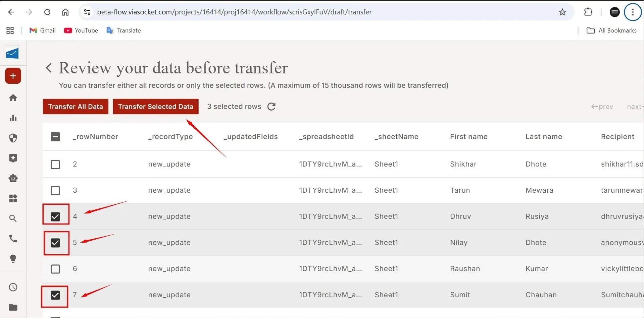Image resolution: width=644 pixels, height=318 pixels.
Task: Open the Gmail bookmark
Action: [42, 30]
